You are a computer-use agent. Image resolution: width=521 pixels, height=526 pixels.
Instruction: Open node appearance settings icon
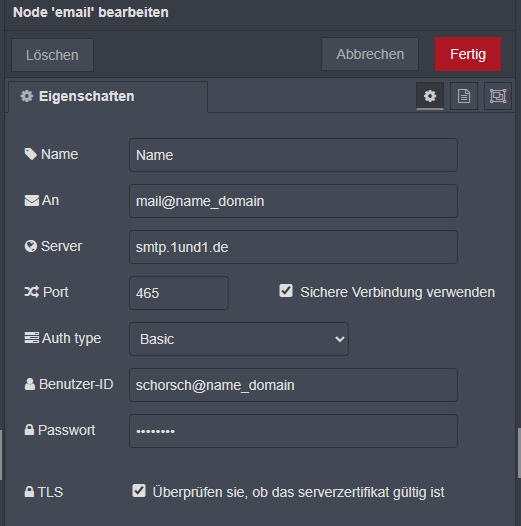[x=498, y=96]
